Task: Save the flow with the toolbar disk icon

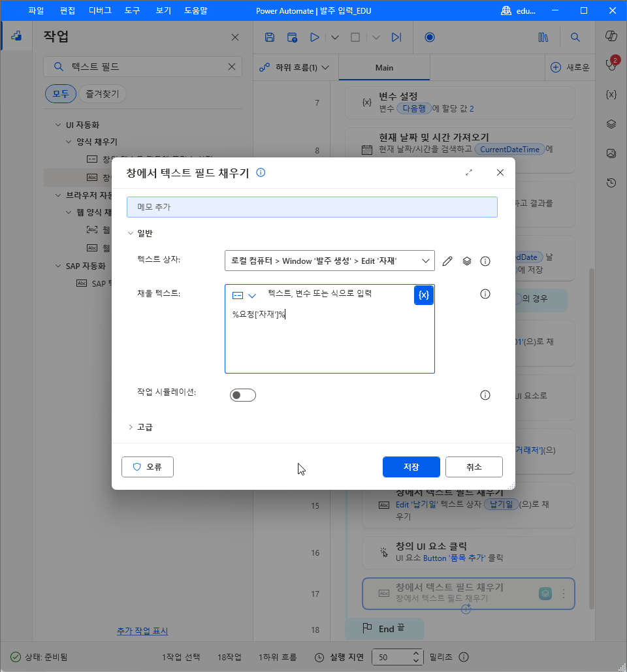Action: [270, 37]
